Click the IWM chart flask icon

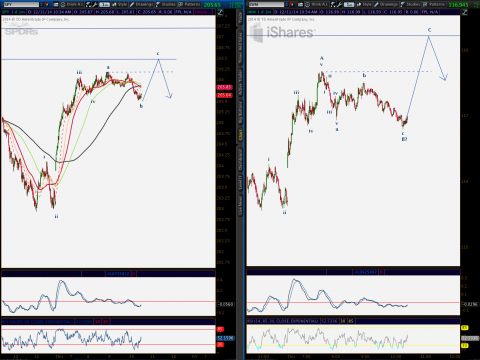coord(333,4)
